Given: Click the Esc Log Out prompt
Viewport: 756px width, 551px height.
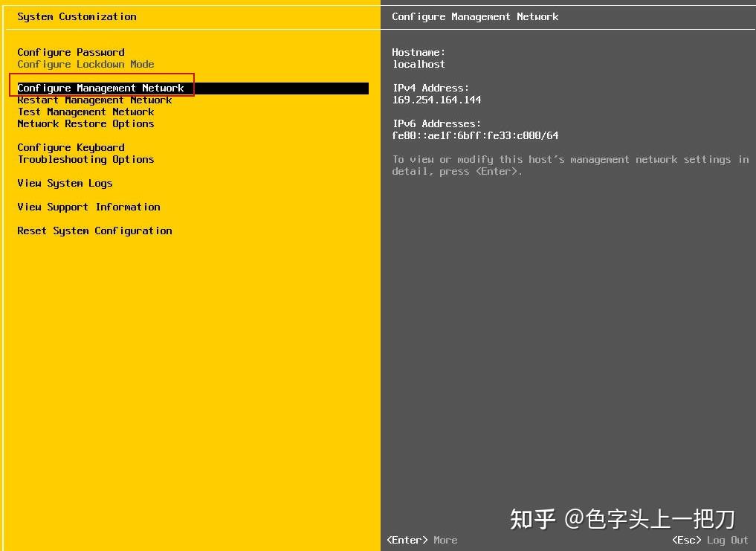Looking at the screenshot, I should (708, 540).
